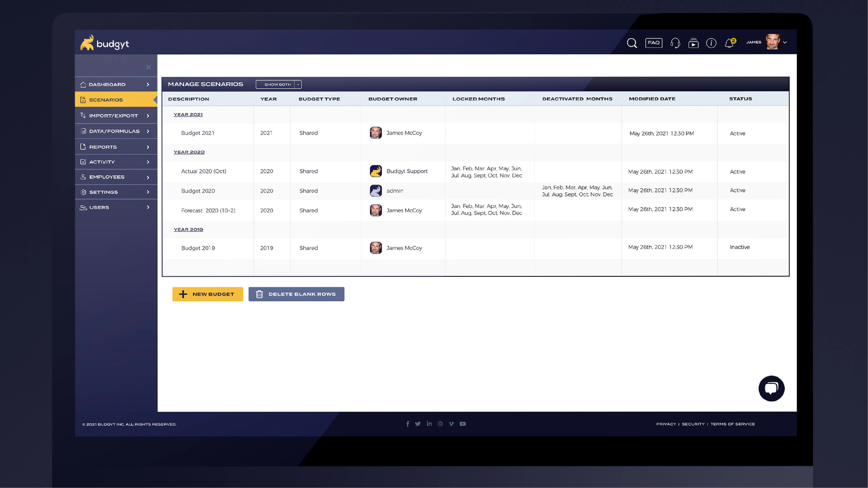
Task: Toggle the Active status on Budget 2021
Action: (x=738, y=133)
